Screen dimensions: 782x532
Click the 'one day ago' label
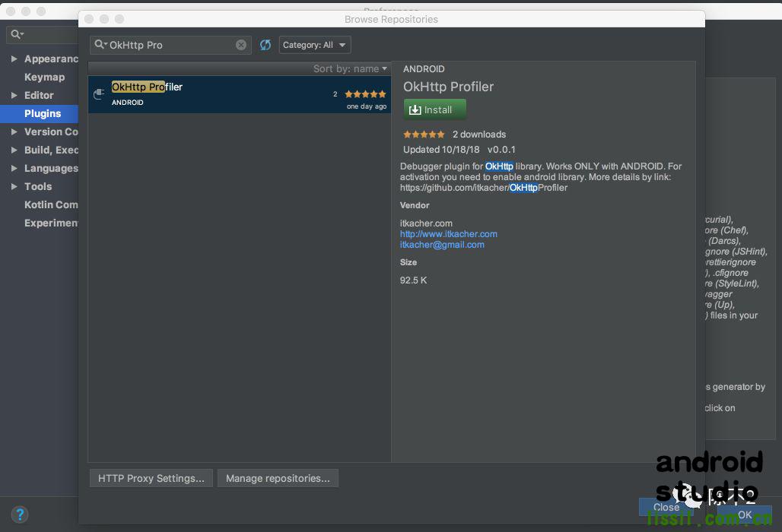click(367, 106)
